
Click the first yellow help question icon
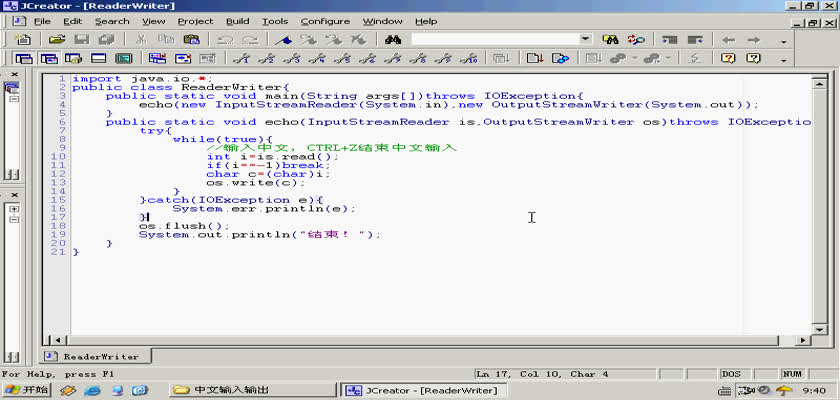[x=728, y=58]
